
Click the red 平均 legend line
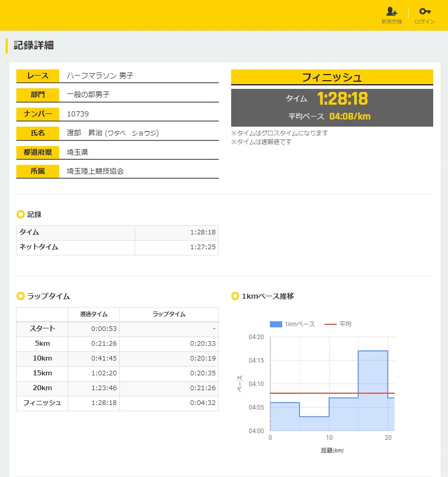click(x=330, y=324)
